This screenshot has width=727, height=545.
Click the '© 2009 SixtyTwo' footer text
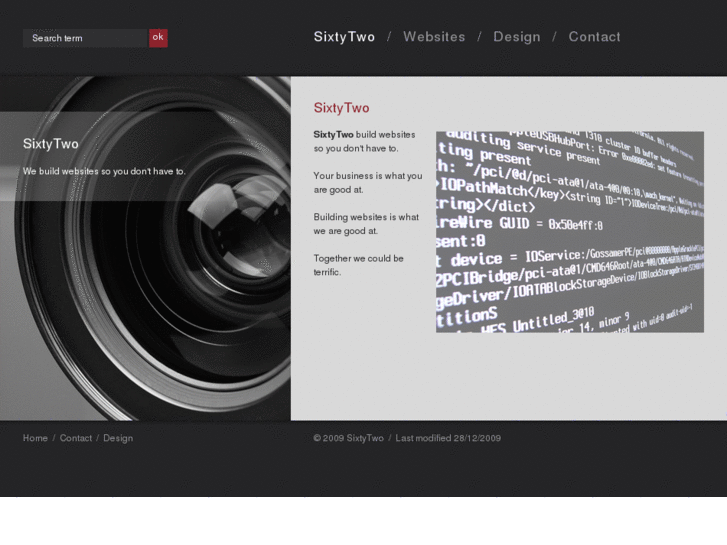point(349,438)
